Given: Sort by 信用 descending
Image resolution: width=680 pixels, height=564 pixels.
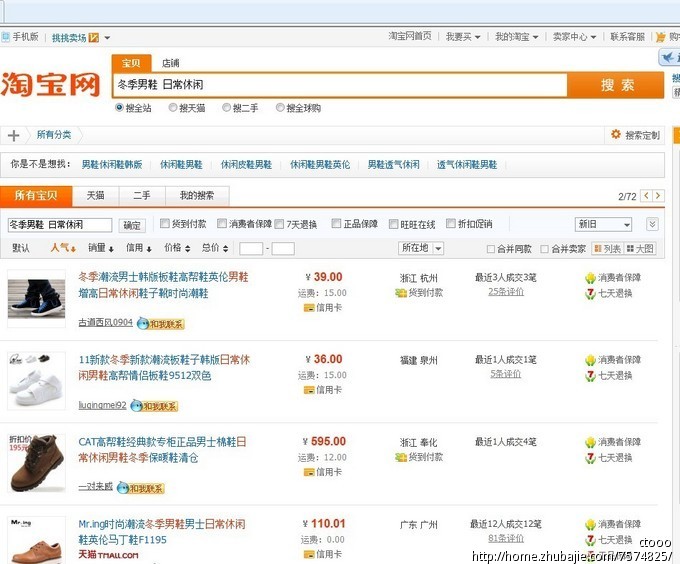Looking at the screenshot, I should coord(139,248).
